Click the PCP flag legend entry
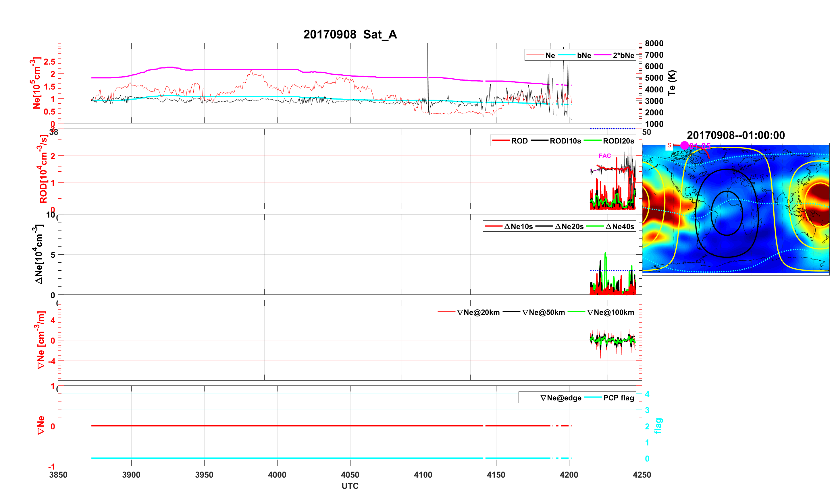The image size is (834, 504). click(x=619, y=398)
